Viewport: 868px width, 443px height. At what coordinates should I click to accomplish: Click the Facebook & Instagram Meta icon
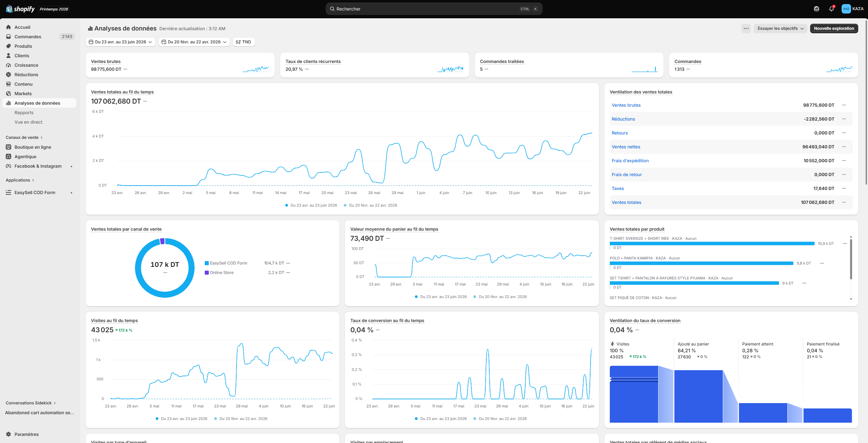point(8,166)
